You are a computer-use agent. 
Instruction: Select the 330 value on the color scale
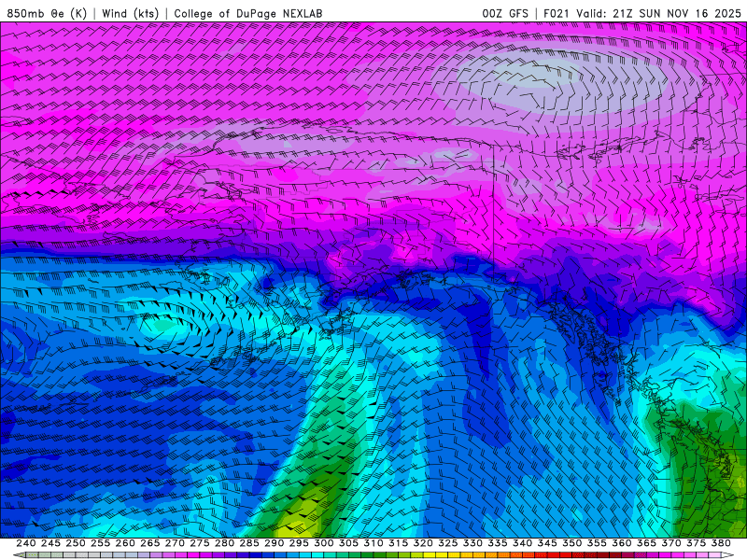point(472,543)
